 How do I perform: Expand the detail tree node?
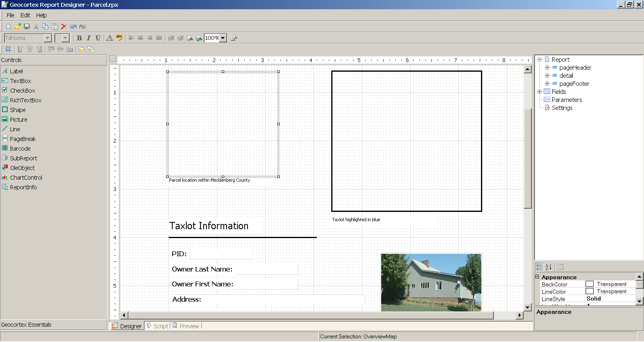[547, 76]
